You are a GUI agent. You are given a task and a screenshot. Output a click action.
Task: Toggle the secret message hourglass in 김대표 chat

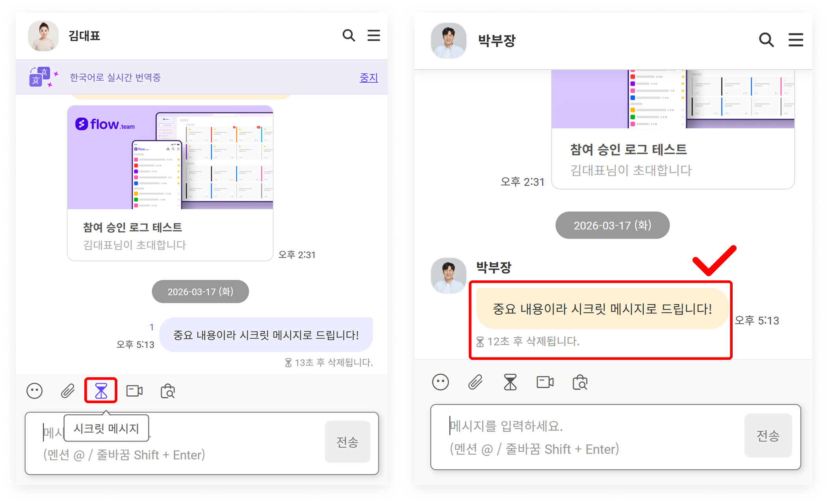coord(101,391)
